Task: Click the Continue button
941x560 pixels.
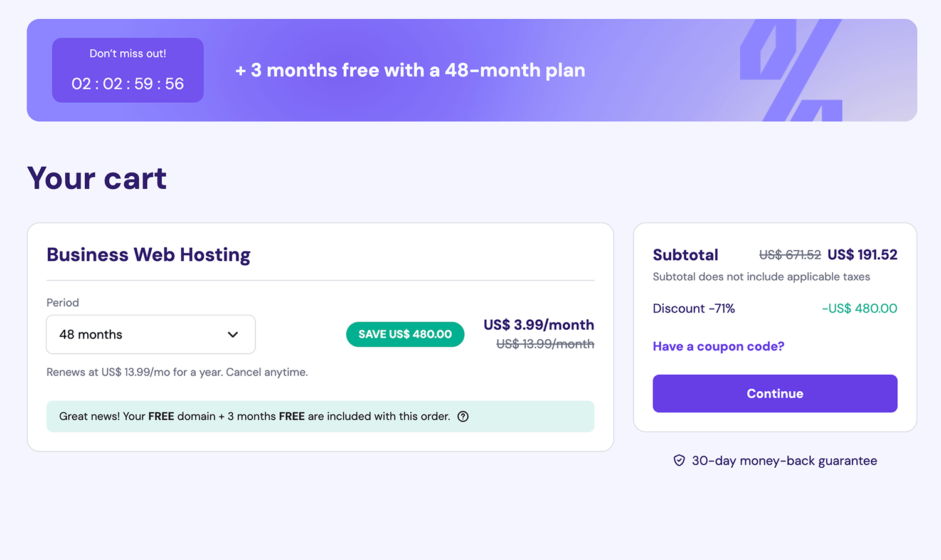Action: coord(775,394)
